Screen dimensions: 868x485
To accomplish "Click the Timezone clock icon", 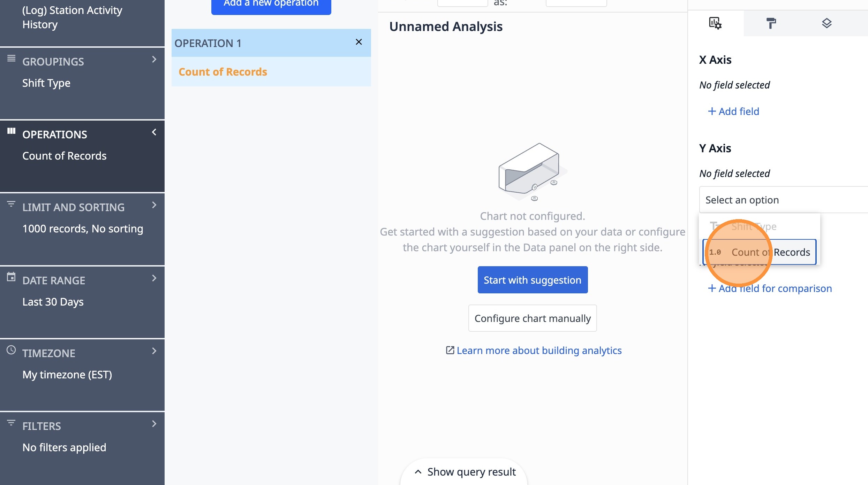I will (x=11, y=350).
